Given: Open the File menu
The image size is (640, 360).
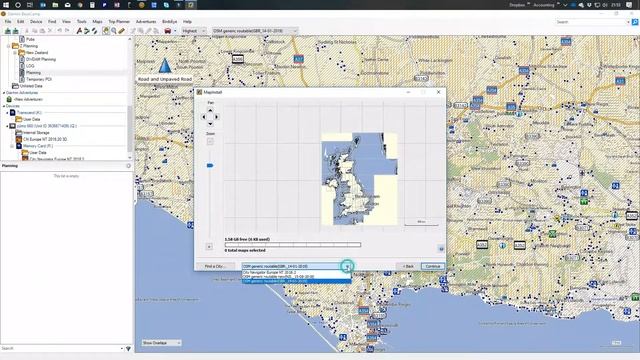Looking at the screenshot, I should pos(8,22).
